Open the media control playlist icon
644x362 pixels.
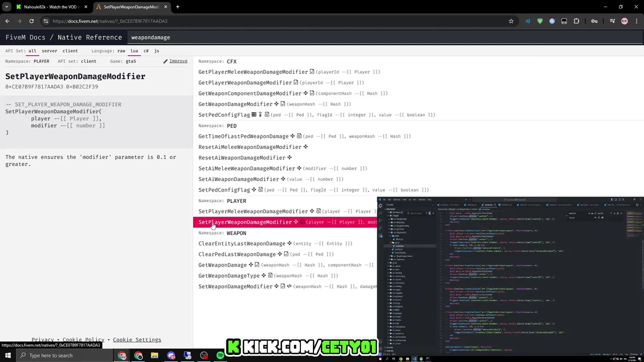612,21
